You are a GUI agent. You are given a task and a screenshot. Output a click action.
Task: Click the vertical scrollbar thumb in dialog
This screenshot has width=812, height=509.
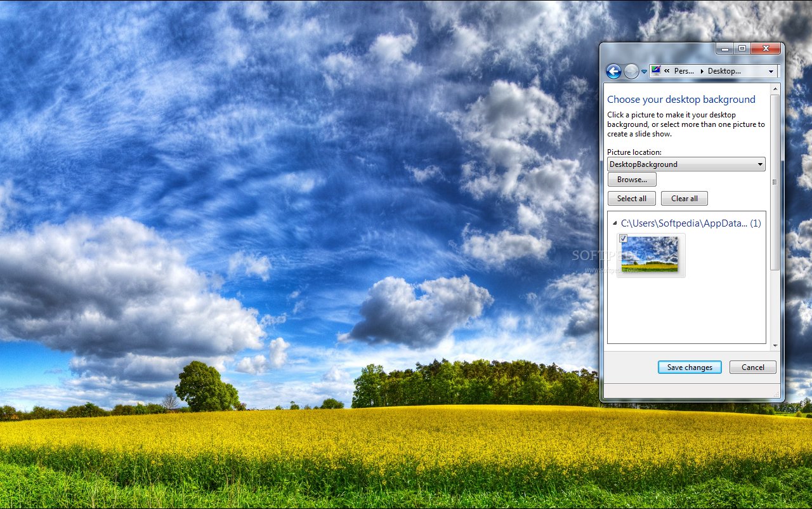coord(775,182)
